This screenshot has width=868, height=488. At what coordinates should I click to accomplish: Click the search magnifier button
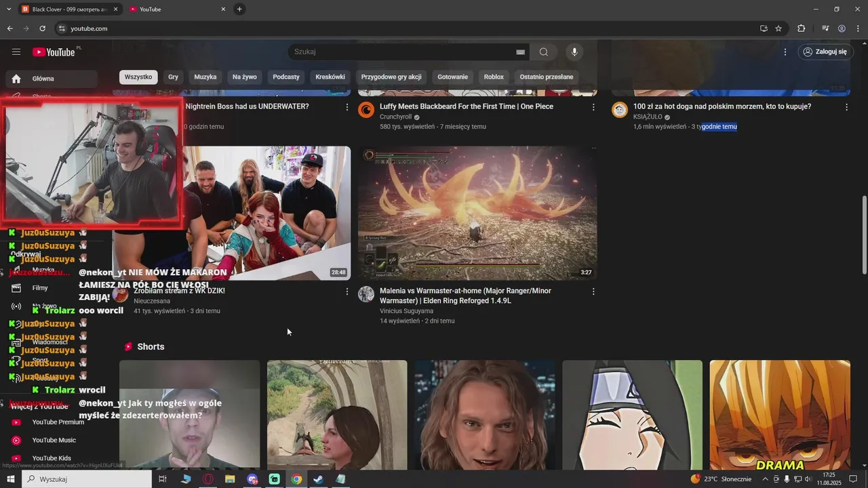(x=544, y=52)
